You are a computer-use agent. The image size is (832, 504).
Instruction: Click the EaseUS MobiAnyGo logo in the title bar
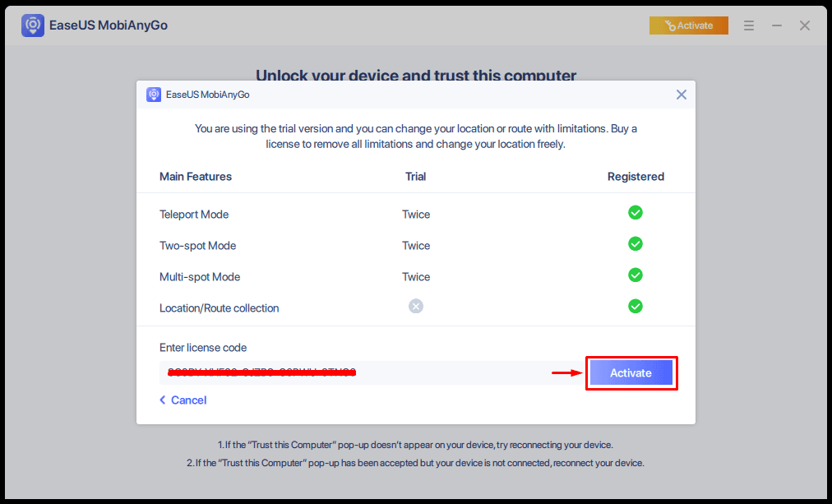pyautogui.click(x=33, y=25)
